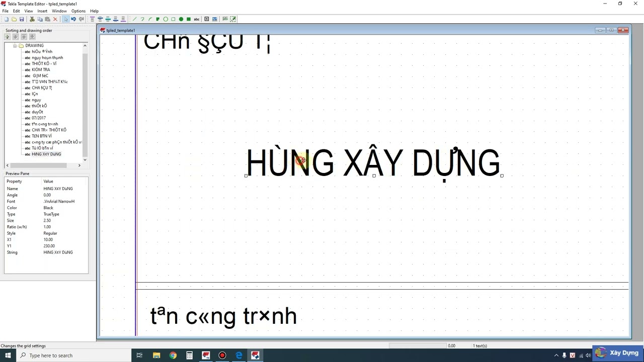Viewport: 644px width, 362px height.
Task: Open File Explorer from taskbar
Action: (x=156, y=355)
